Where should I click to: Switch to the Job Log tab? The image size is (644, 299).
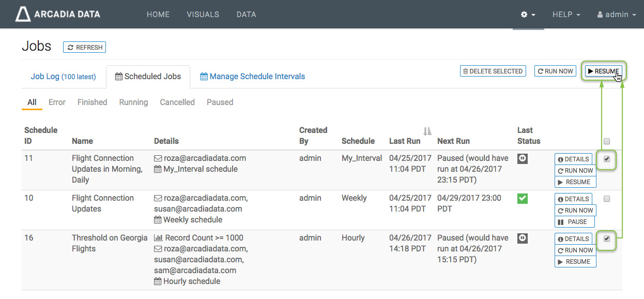(x=63, y=77)
